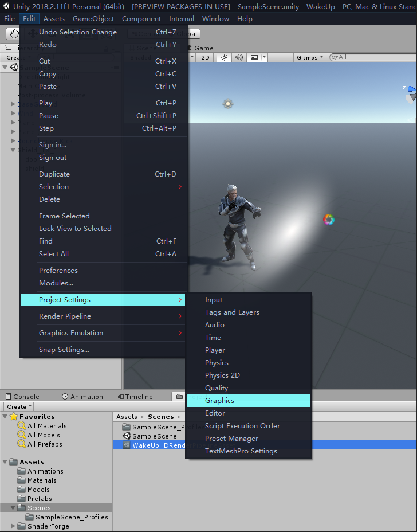417x532 pixels.
Task: Select Quality in Project Settings
Action: 248,388
